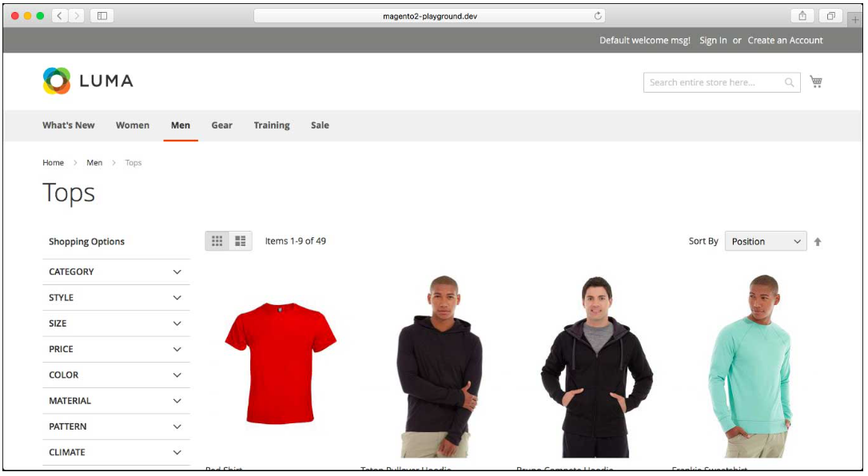The height and width of the screenshot is (476, 868).
Task: Open the shopping cart icon
Action: point(815,81)
